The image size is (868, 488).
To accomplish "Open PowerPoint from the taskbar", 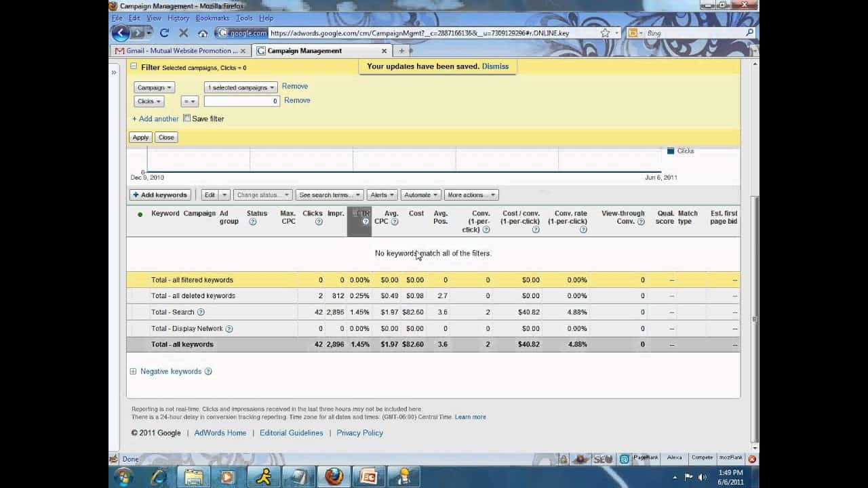I will [x=368, y=476].
